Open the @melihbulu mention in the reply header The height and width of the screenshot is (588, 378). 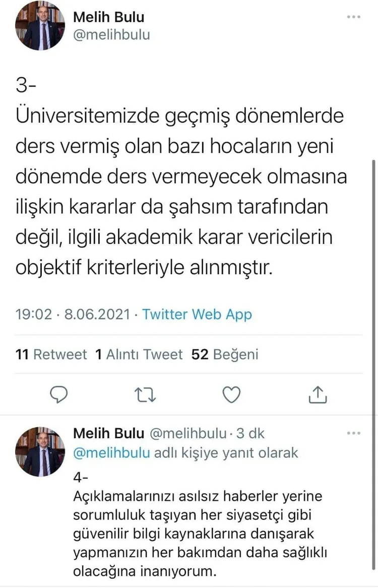[x=112, y=453]
